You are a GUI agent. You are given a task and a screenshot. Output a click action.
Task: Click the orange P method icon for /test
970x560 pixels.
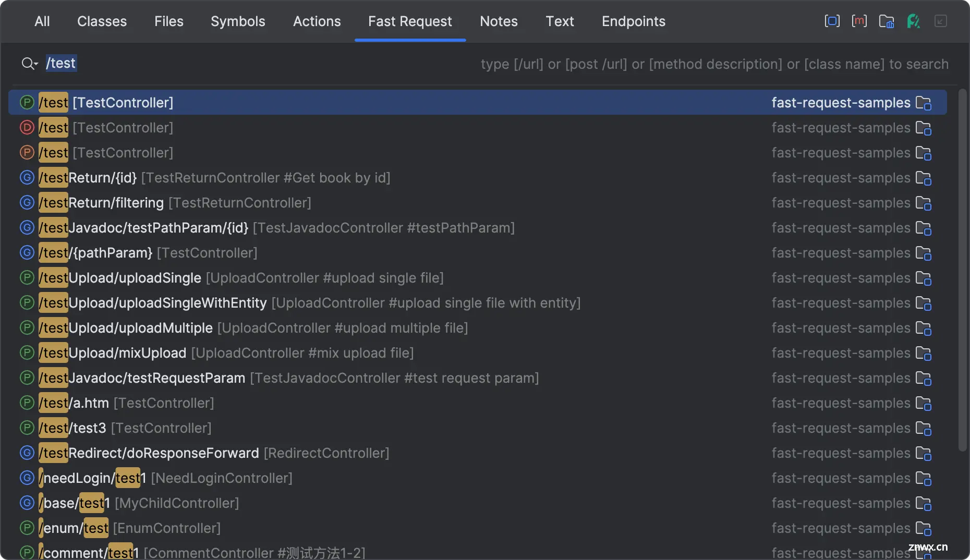[27, 152]
